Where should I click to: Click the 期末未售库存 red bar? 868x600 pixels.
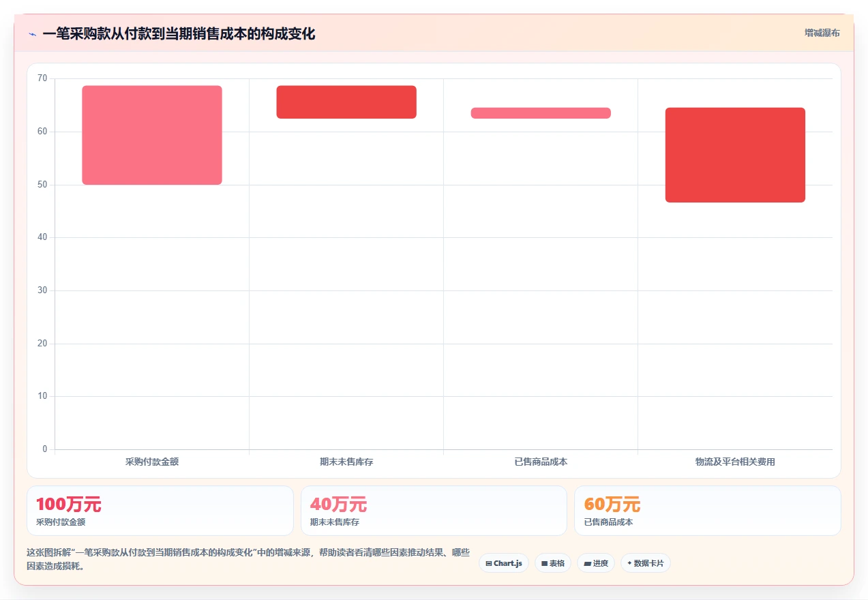tap(346, 102)
